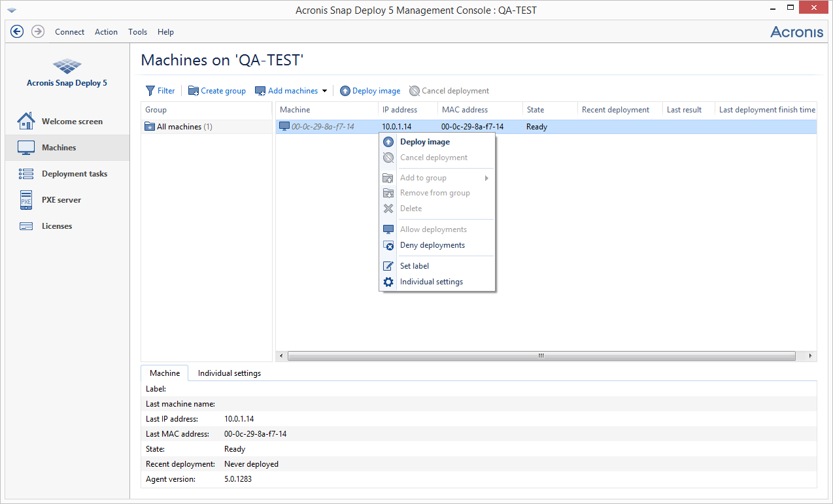833x504 pixels.
Task: Switch to the Individual settings tab
Action: pos(229,373)
